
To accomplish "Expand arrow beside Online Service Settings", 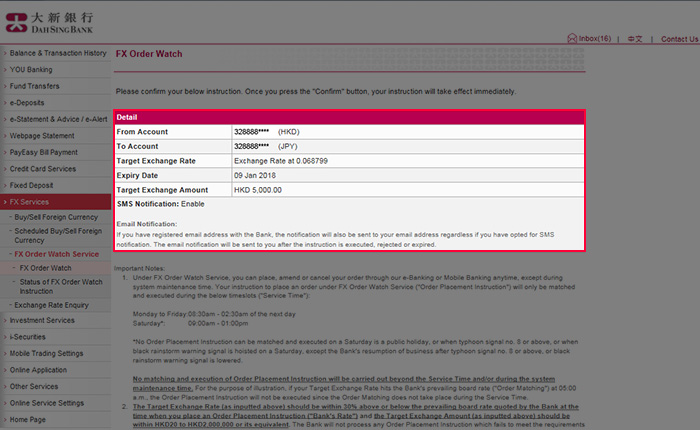I will [x=5, y=403].
